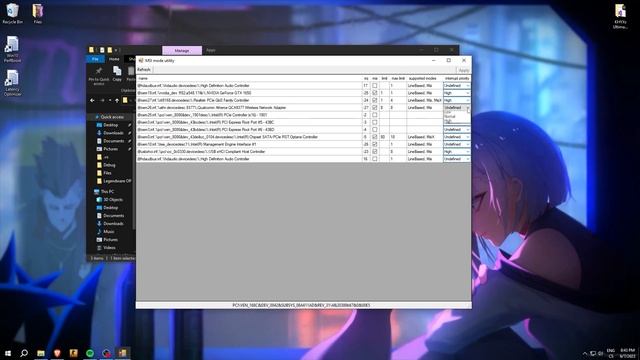Open taskbar Search magnifier
Screen dimensions: 640x360
[x=24, y=353]
